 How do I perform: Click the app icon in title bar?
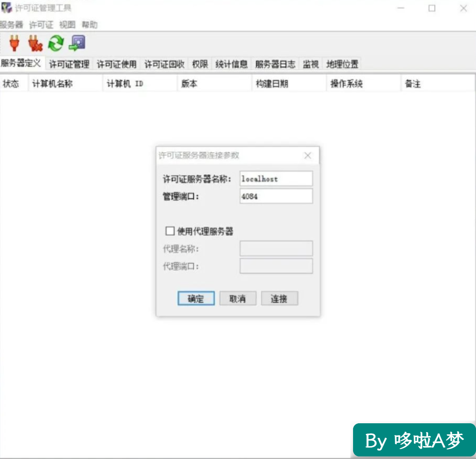click(6, 8)
